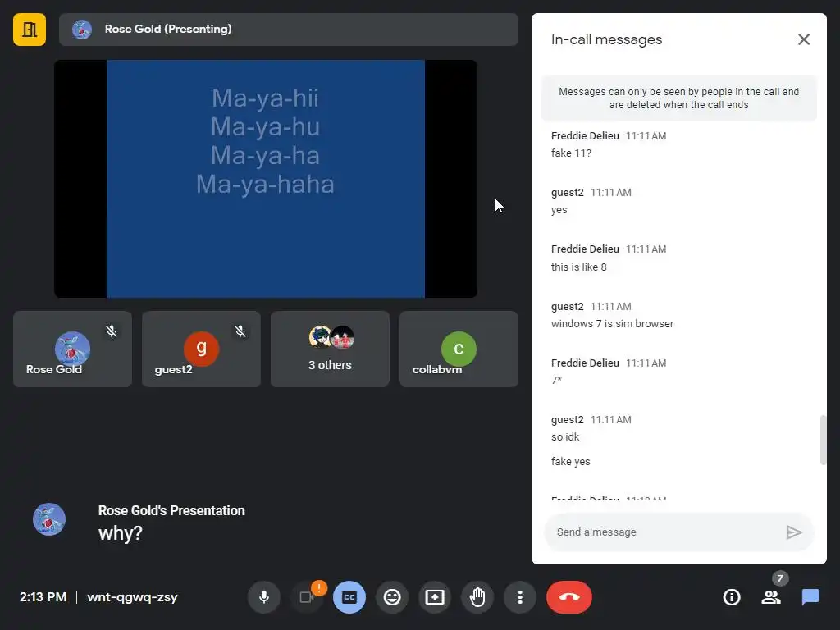
Task: Toggle the chat panel icon
Action: [810, 597]
